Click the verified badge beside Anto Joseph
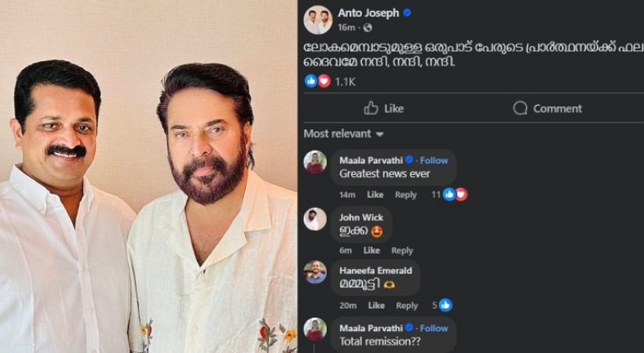This screenshot has height=353, width=644. click(x=407, y=13)
